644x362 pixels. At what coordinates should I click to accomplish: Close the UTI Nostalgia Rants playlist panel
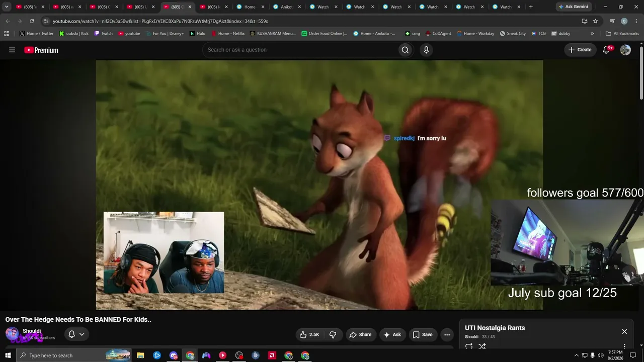tap(624, 331)
